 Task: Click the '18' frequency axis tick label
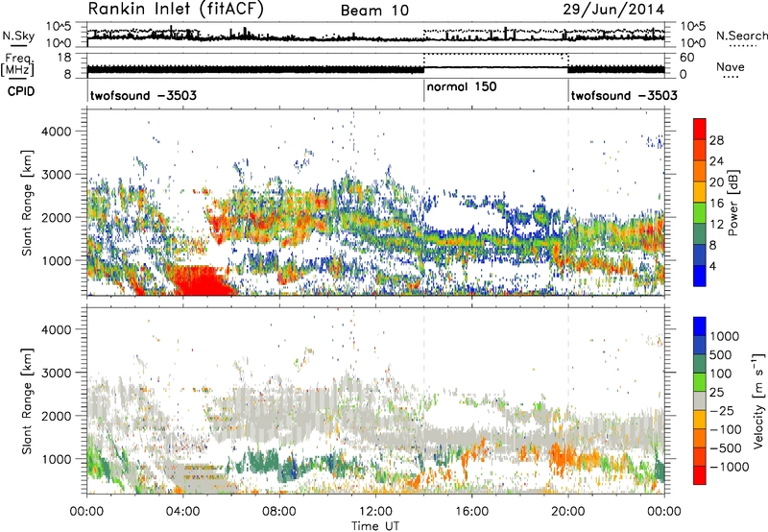[64, 57]
